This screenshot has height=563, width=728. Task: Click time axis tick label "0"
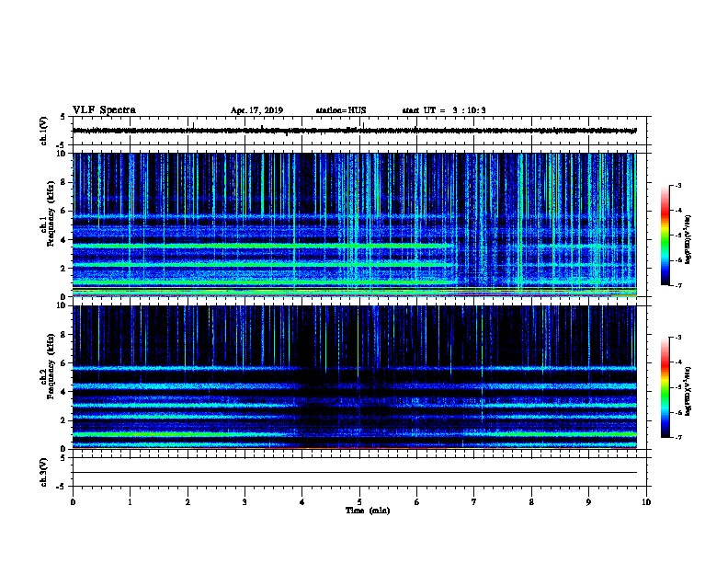[73, 501]
